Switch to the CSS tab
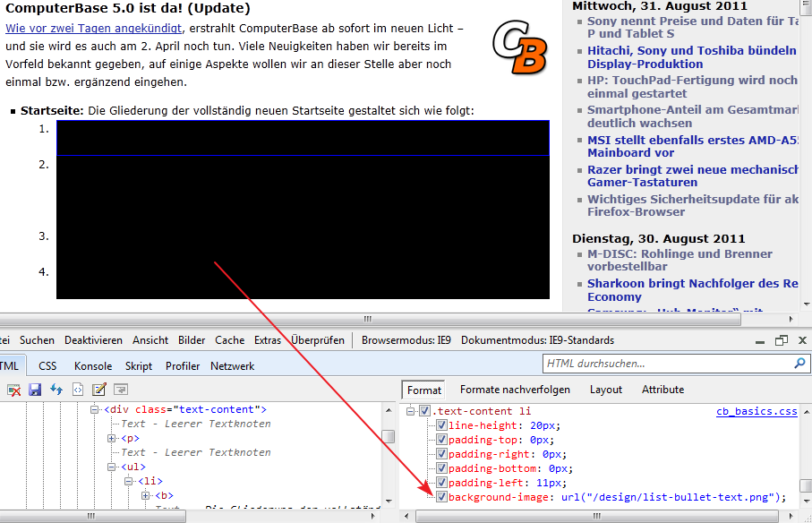The height and width of the screenshot is (523, 812). click(x=47, y=366)
